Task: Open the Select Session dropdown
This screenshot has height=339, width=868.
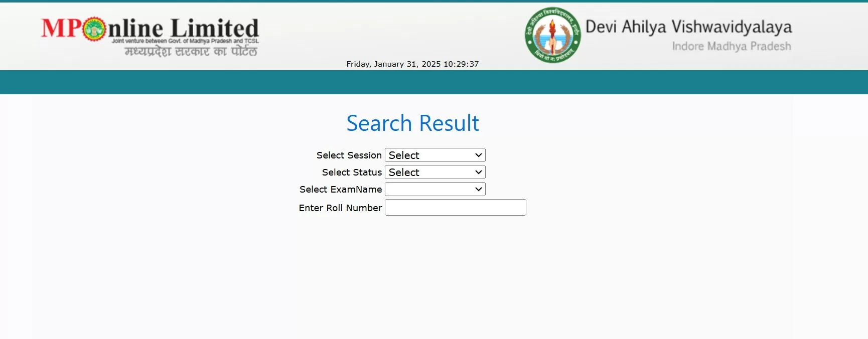Action: (435, 155)
